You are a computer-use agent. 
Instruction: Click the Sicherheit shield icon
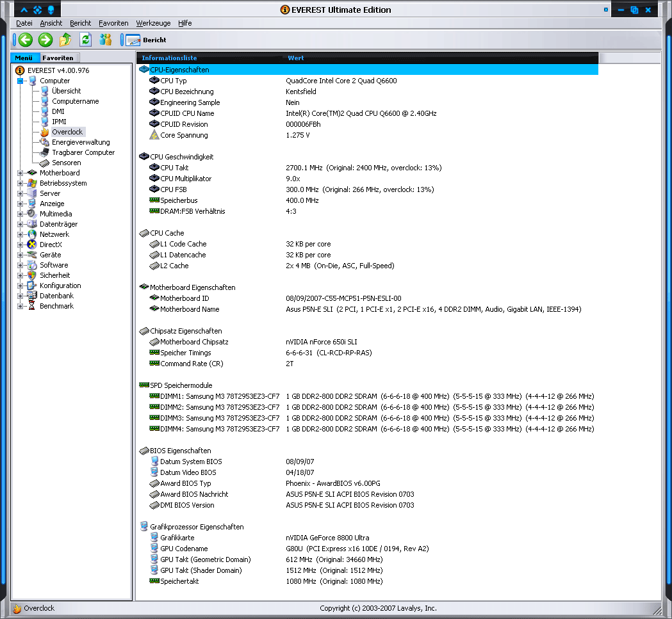[x=32, y=275]
